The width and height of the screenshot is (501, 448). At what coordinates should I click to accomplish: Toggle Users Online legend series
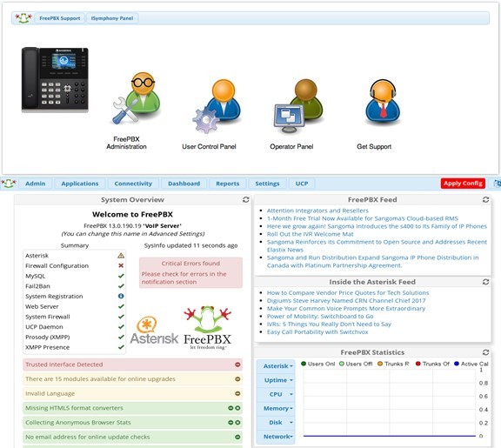click(x=318, y=364)
